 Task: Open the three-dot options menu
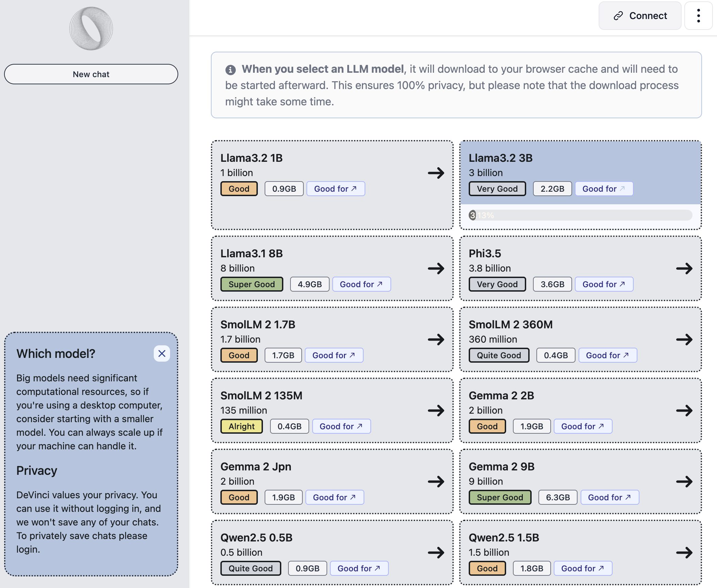(698, 16)
